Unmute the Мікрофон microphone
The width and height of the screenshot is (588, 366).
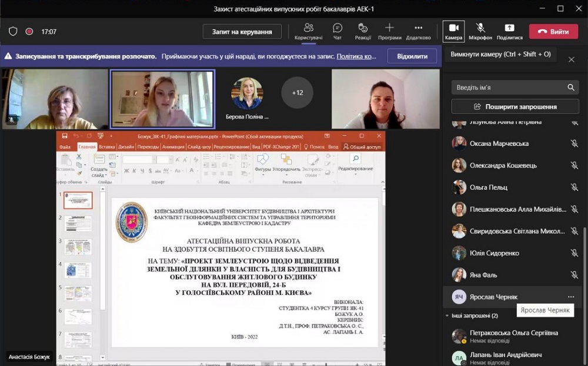(x=480, y=32)
